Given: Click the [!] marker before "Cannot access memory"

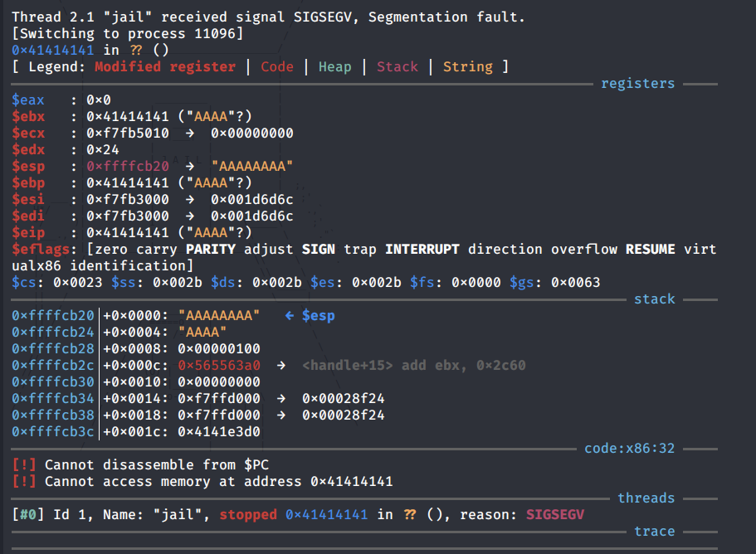Looking at the screenshot, I should 24,481.
